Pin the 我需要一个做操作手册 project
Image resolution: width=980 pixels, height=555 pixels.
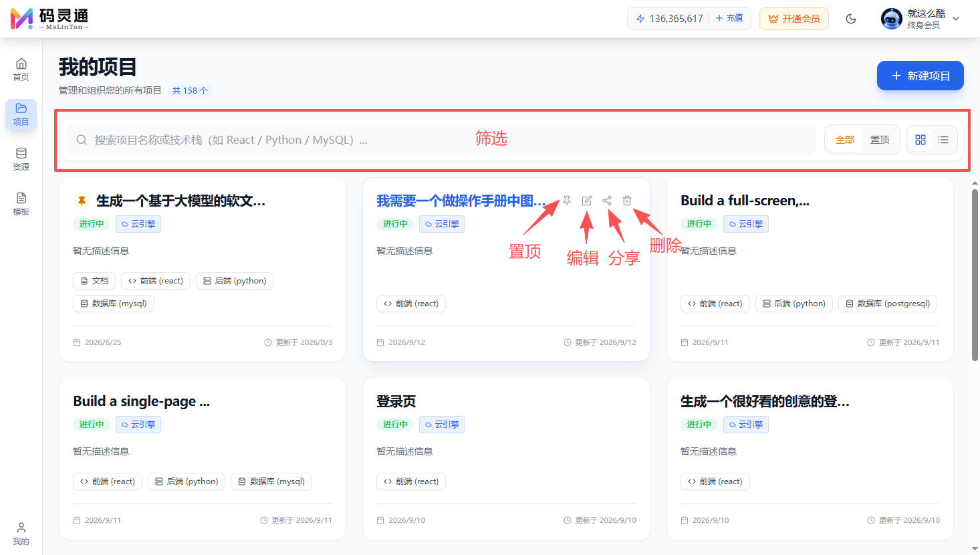567,201
